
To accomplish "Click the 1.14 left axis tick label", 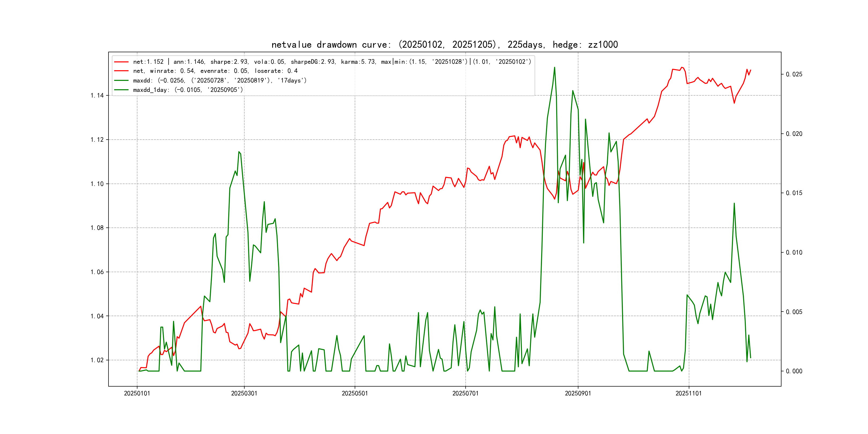I will [x=97, y=96].
